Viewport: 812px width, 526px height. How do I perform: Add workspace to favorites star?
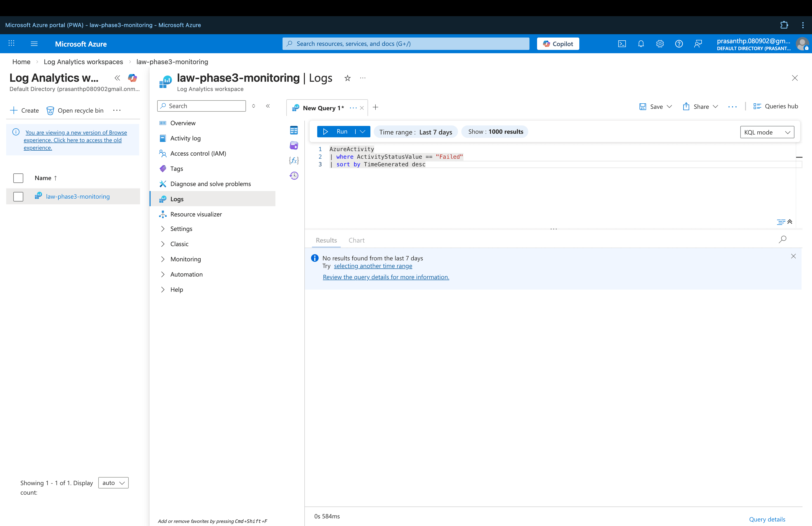point(347,78)
